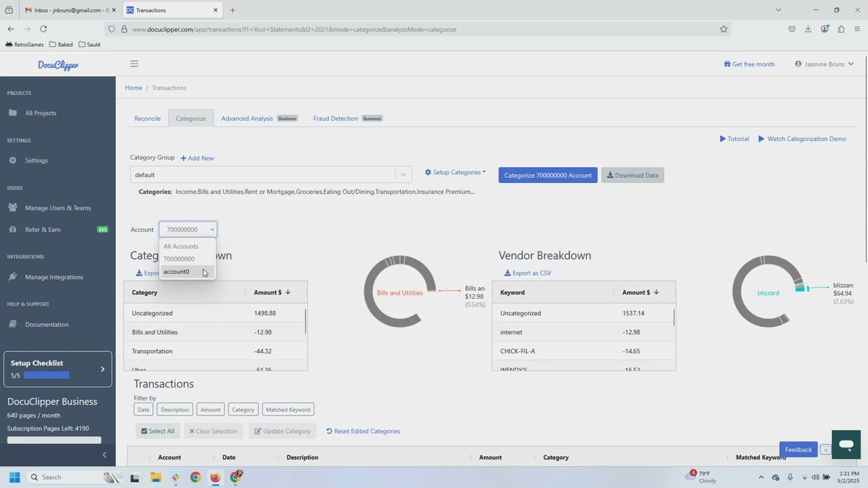This screenshot has height=488, width=868.
Task: Open Manage Integrations
Action: [54, 277]
